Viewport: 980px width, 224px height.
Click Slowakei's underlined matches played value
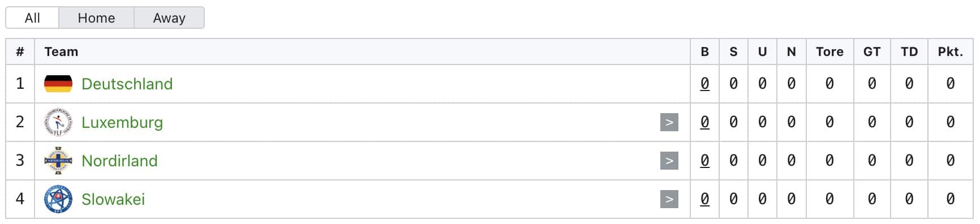point(704,199)
